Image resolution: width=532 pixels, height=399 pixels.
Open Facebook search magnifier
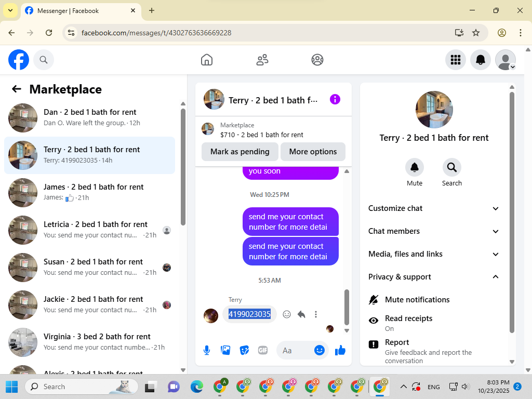point(44,60)
